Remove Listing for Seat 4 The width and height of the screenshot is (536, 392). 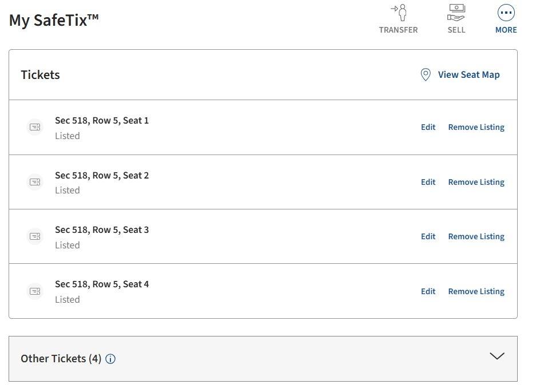point(476,291)
